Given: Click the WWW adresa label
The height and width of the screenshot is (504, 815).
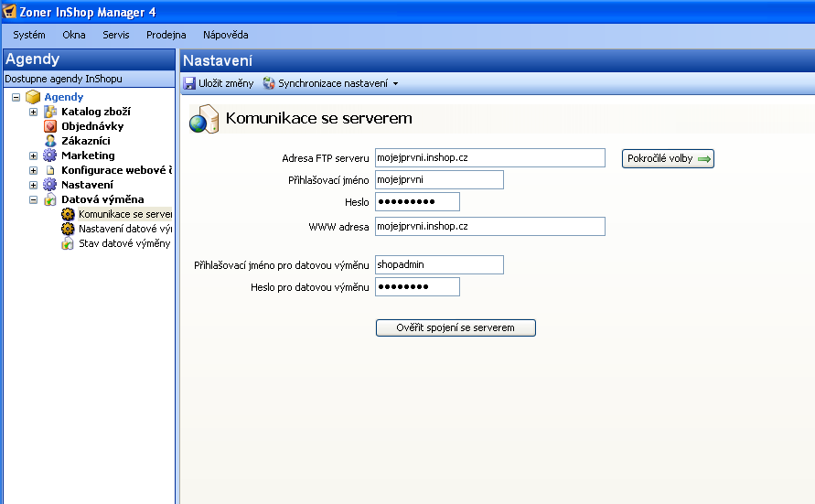Looking at the screenshot, I should (x=338, y=227).
